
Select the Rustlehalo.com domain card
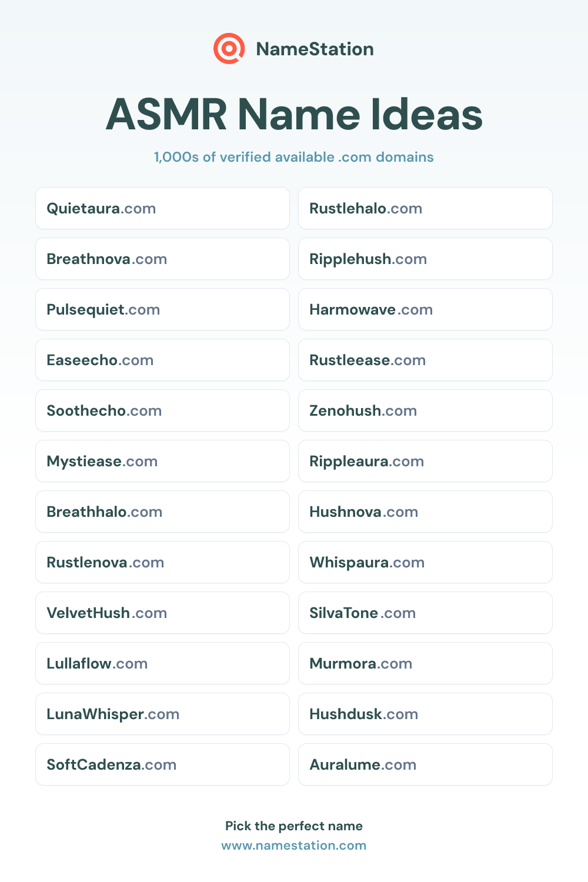[x=425, y=208]
